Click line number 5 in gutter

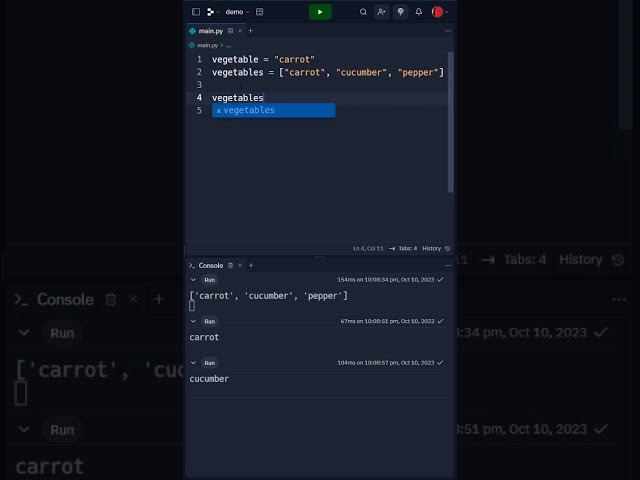199,111
